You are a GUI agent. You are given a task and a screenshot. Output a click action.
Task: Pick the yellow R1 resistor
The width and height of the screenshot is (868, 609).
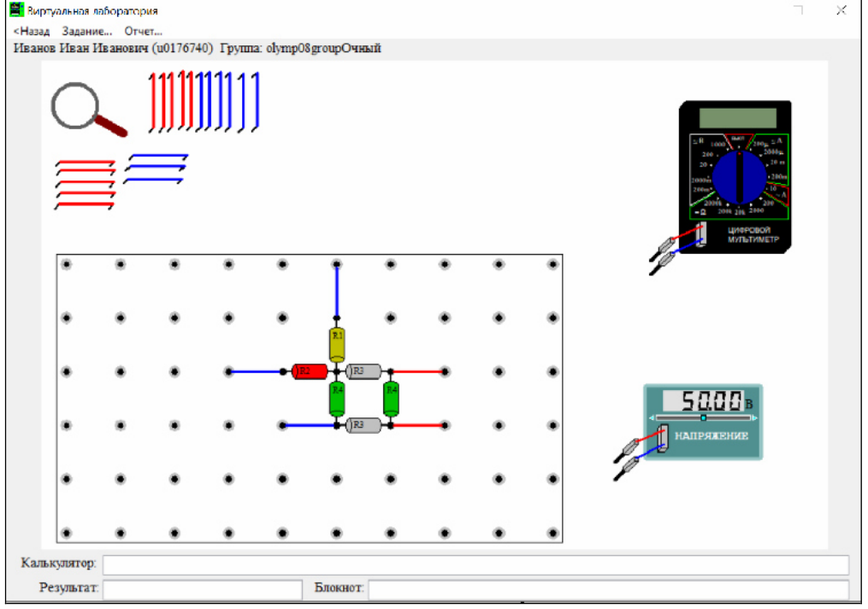(x=337, y=345)
